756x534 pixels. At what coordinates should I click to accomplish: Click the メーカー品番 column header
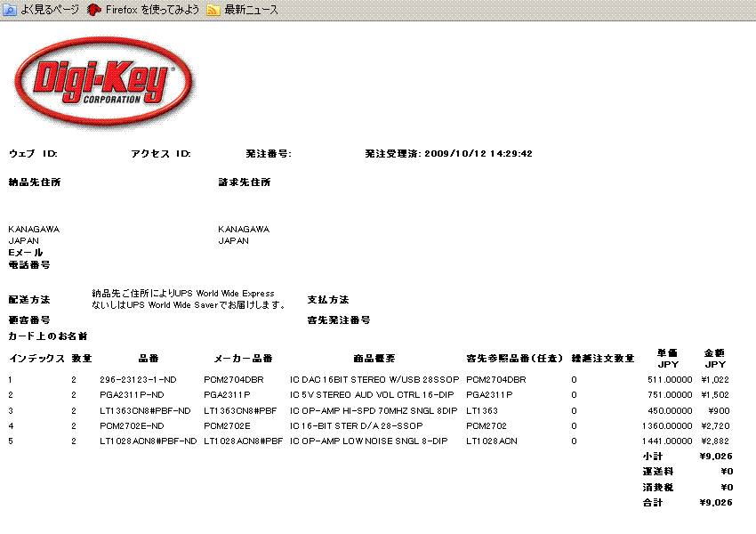pyautogui.click(x=243, y=359)
